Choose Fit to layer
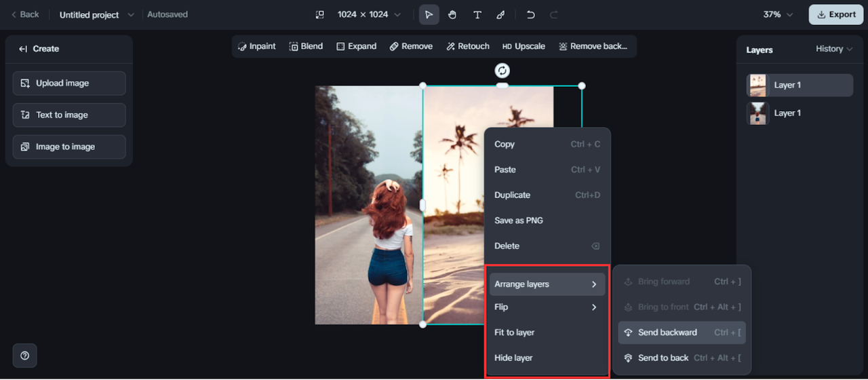868x380 pixels. click(x=547, y=332)
